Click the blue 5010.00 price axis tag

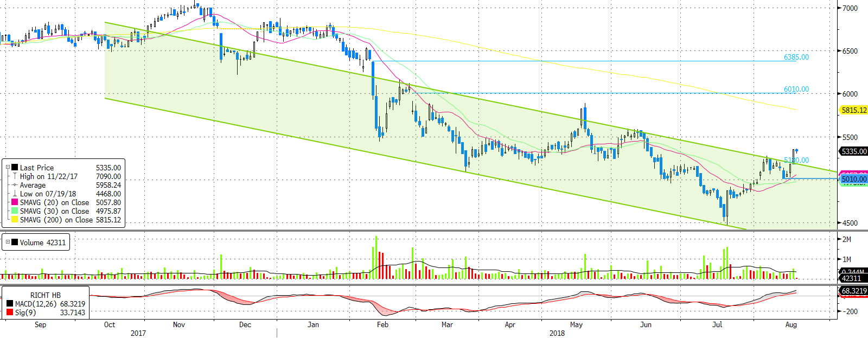pyautogui.click(x=854, y=179)
